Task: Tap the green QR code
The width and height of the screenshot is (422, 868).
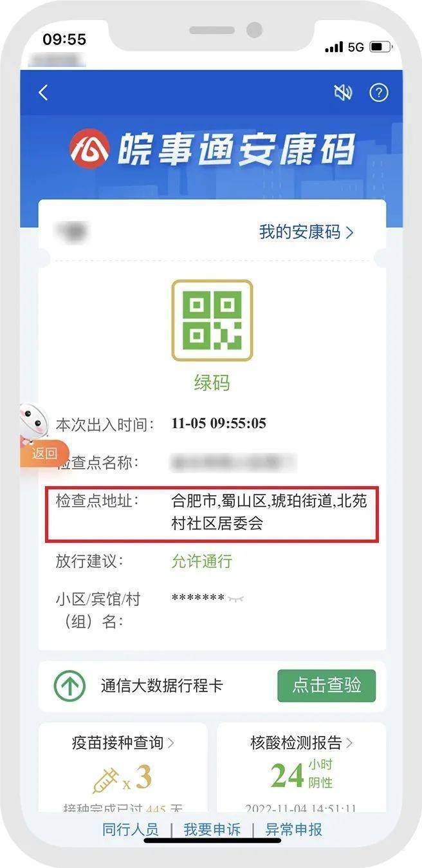Action: 212,320
